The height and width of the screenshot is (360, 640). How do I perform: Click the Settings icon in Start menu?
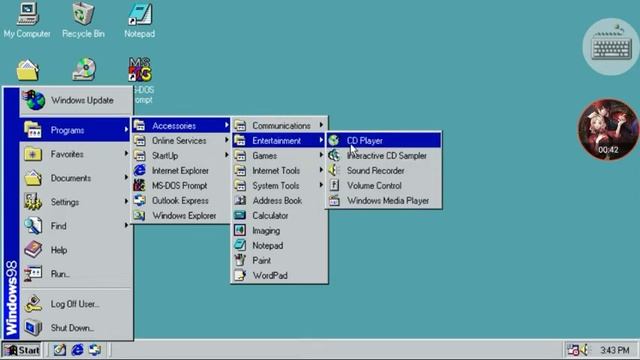33,202
